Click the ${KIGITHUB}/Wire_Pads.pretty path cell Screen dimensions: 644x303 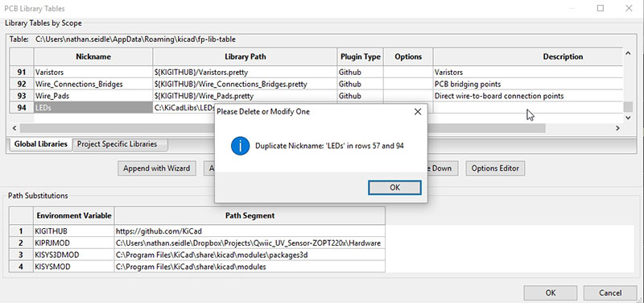(x=245, y=96)
